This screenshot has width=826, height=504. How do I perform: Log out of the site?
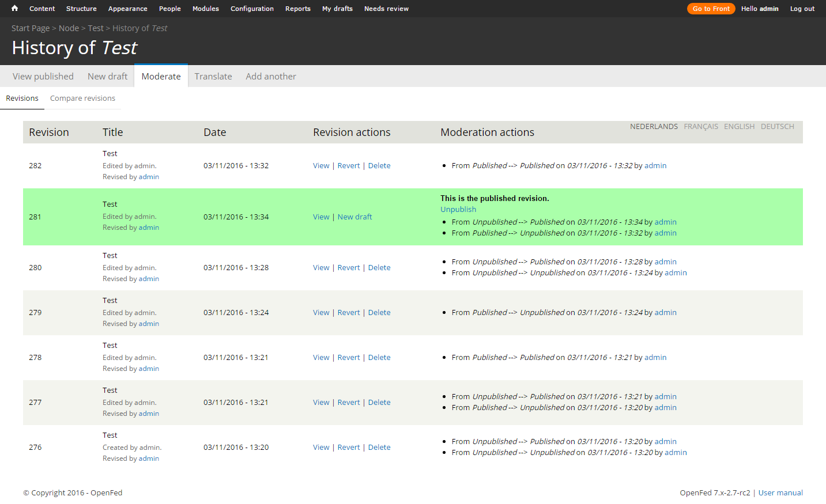click(x=802, y=9)
